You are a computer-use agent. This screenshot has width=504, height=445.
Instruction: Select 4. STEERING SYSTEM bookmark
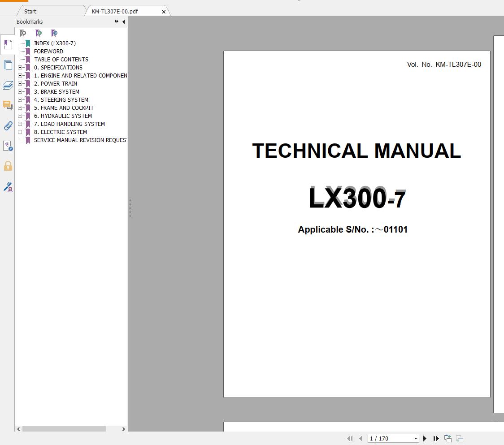[61, 99]
